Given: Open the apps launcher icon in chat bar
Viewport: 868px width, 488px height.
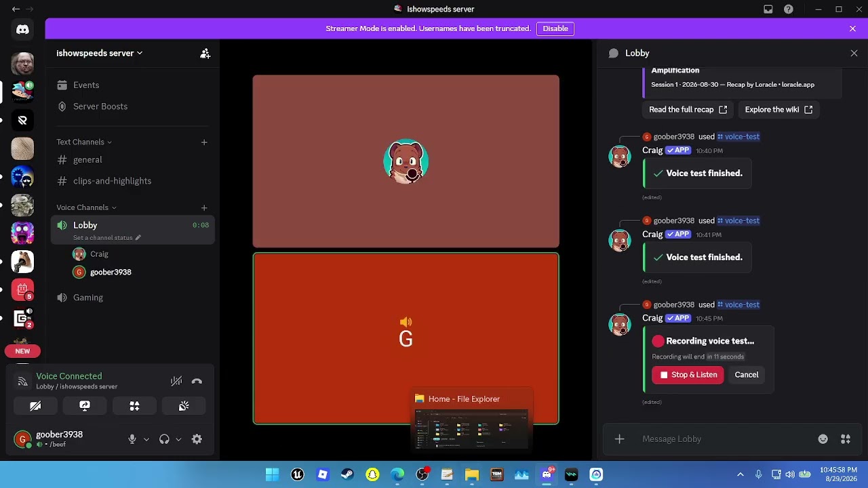Looking at the screenshot, I should point(846,439).
